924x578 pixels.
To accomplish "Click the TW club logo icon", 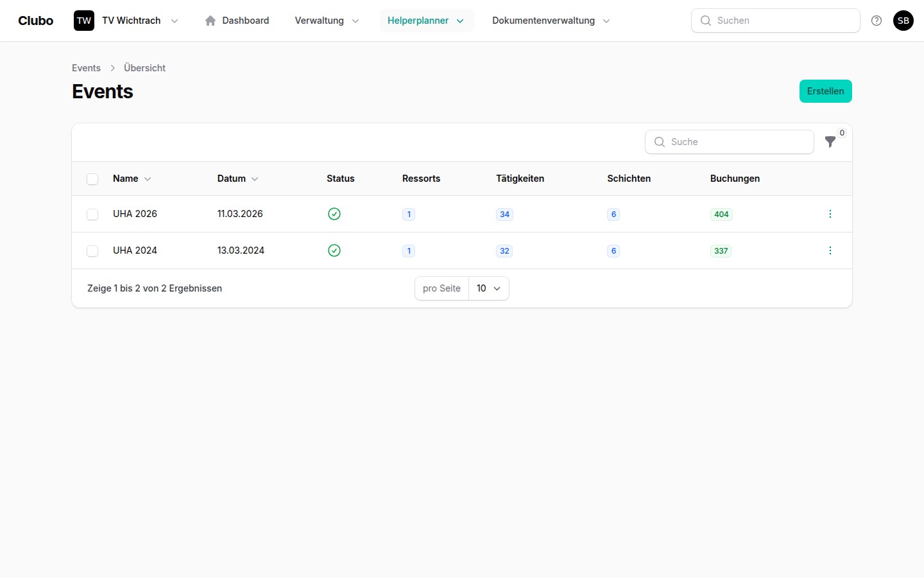I will click(84, 21).
